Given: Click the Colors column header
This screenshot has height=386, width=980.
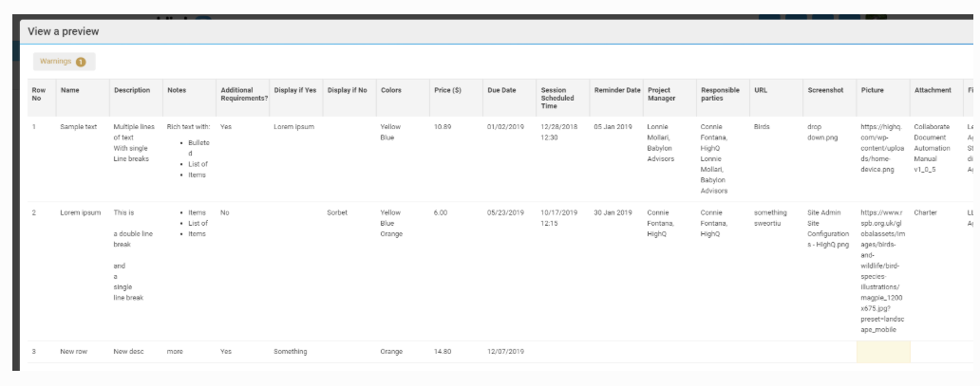Looking at the screenshot, I should tap(391, 91).
